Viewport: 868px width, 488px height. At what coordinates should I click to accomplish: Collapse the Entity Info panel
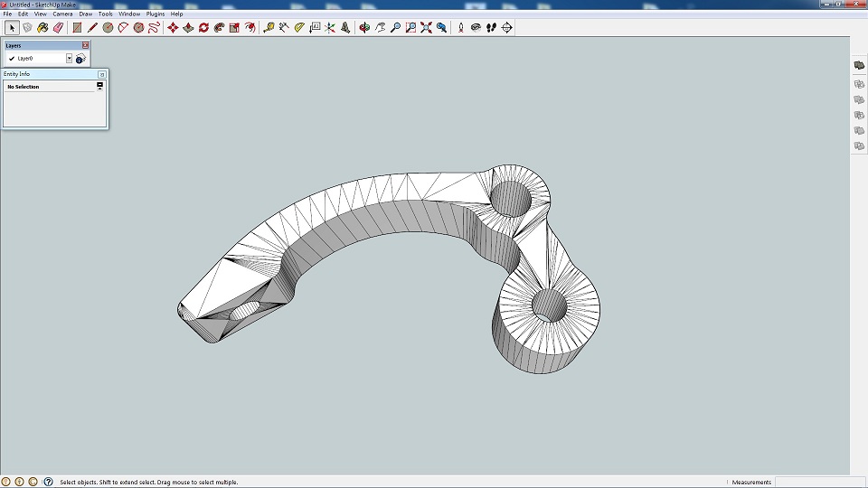click(x=102, y=74)
